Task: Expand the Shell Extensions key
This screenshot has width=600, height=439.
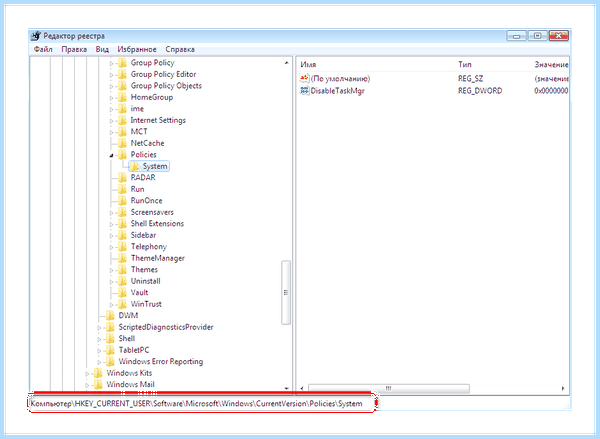Action: click(111, 224)
